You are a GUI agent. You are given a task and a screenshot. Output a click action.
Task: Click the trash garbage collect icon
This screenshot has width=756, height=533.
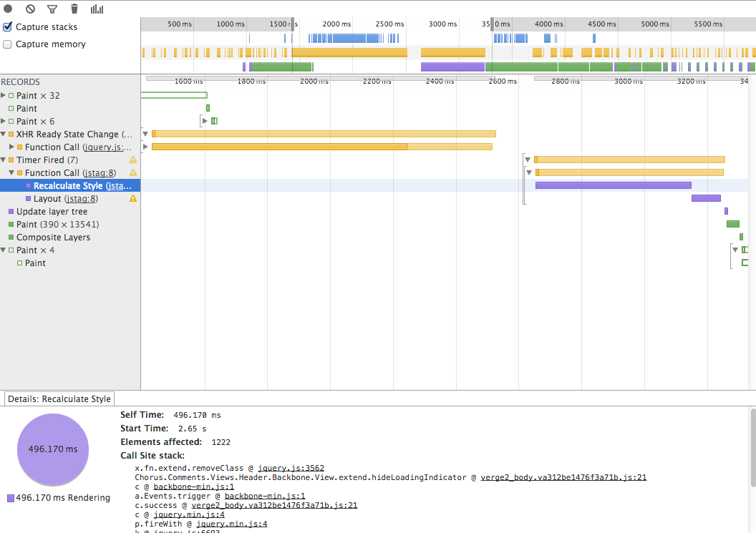click(74, 9)
